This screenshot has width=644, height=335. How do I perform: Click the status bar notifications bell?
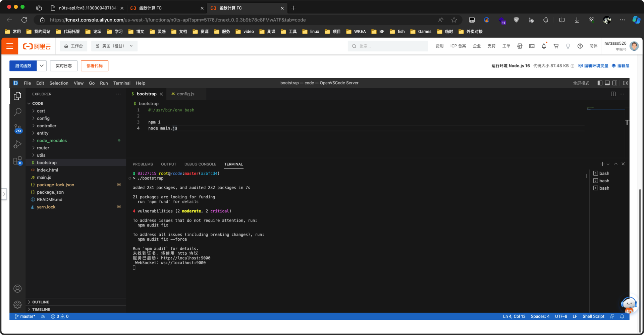[622, 317]
